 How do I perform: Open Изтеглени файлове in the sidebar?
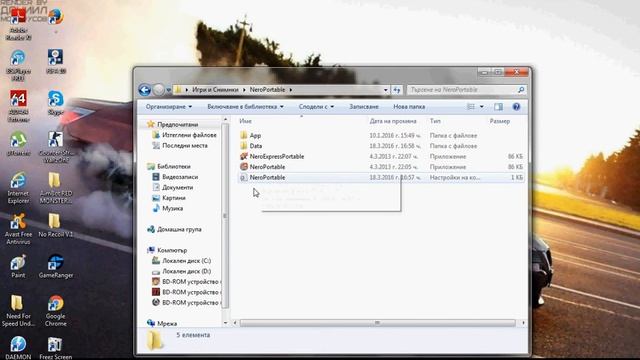click(x=189, y=135)
